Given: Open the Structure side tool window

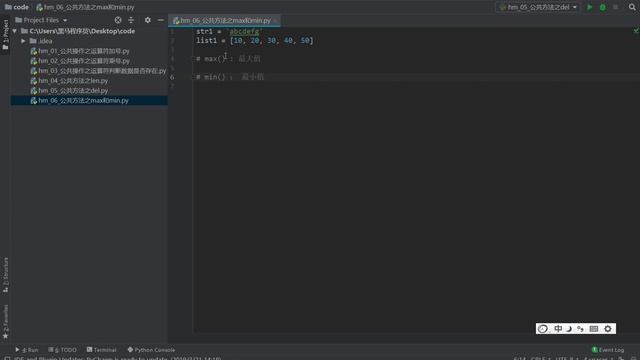Looking at the screenshot, I should (x=5, y=275).
